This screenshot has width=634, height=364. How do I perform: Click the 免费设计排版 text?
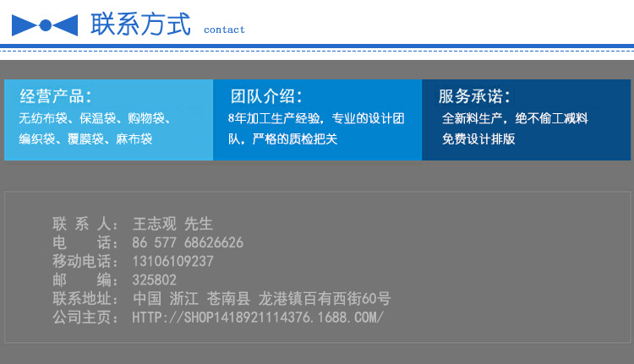(x=478, y=139)
